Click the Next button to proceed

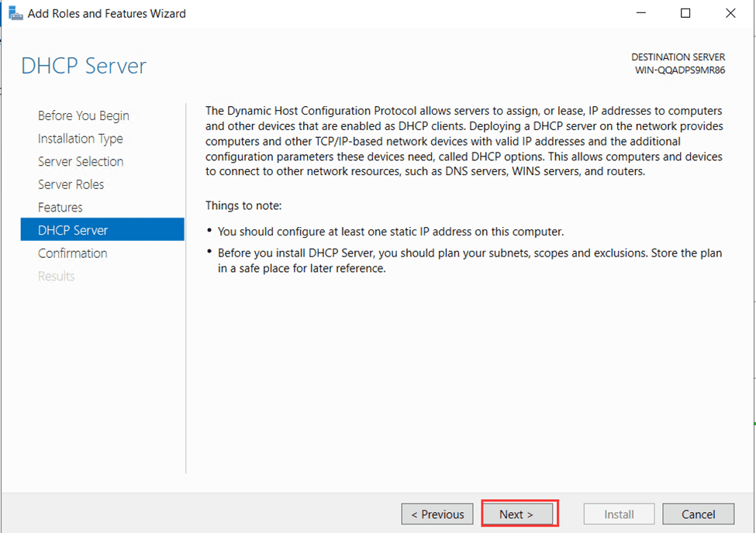tap(518, 514)
